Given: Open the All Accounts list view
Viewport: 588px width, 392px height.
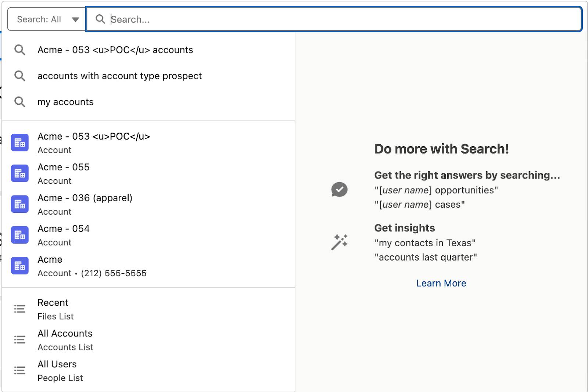Looking at the screenshot, I should click(148, 340).
